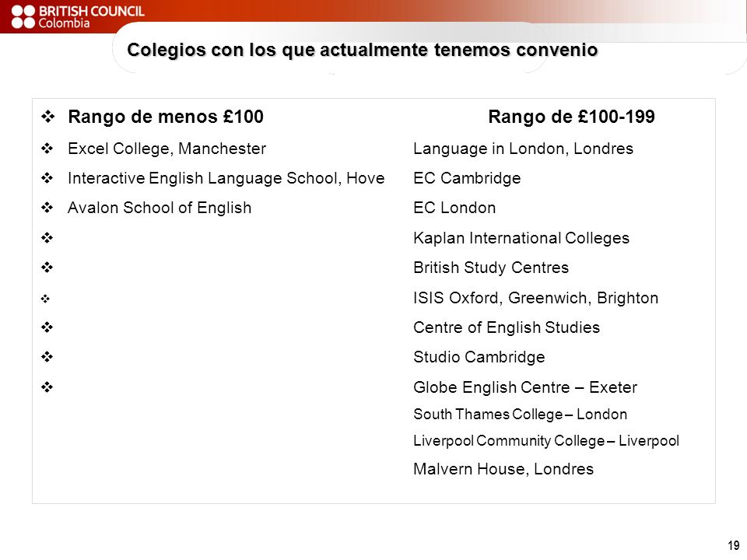The height and width of the screenshot is (560, 747).
Task: Click Malvern House, Londres entry
Action: click(503, 469)
